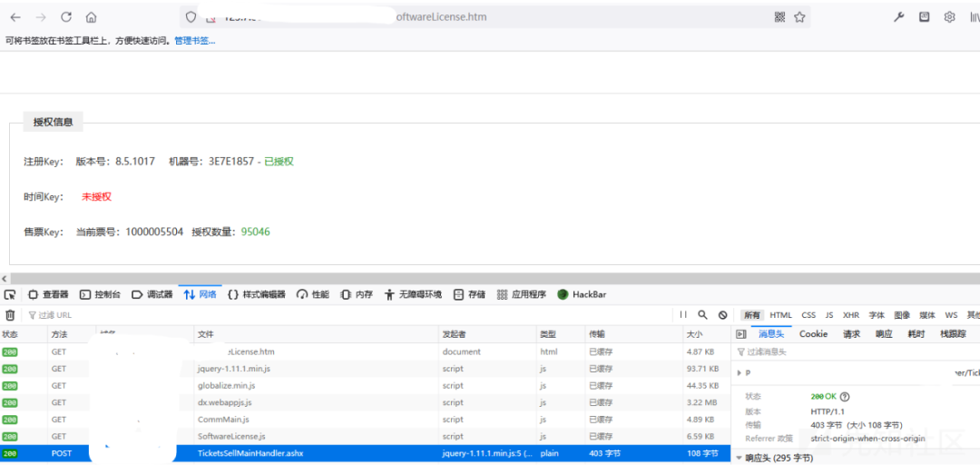Click the wrench developer tools icon
This screenshot has width=980, height=465.
click(x=898, y=17)
